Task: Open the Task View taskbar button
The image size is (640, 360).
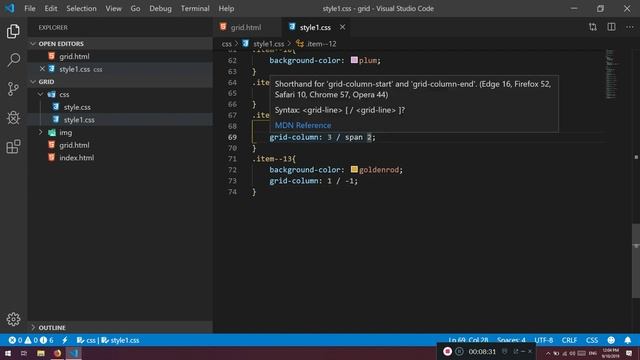Action: [24, 353]
